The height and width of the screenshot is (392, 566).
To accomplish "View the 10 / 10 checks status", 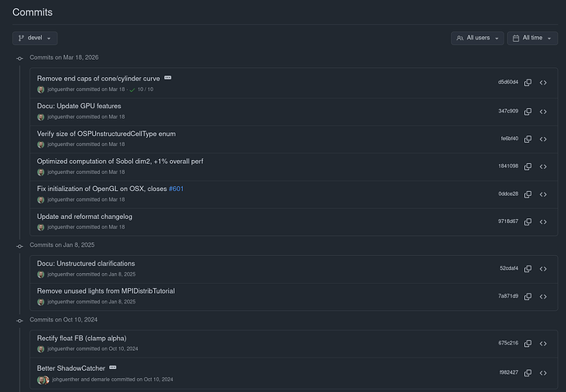I will pyautogui.click(x=141, y=89).
